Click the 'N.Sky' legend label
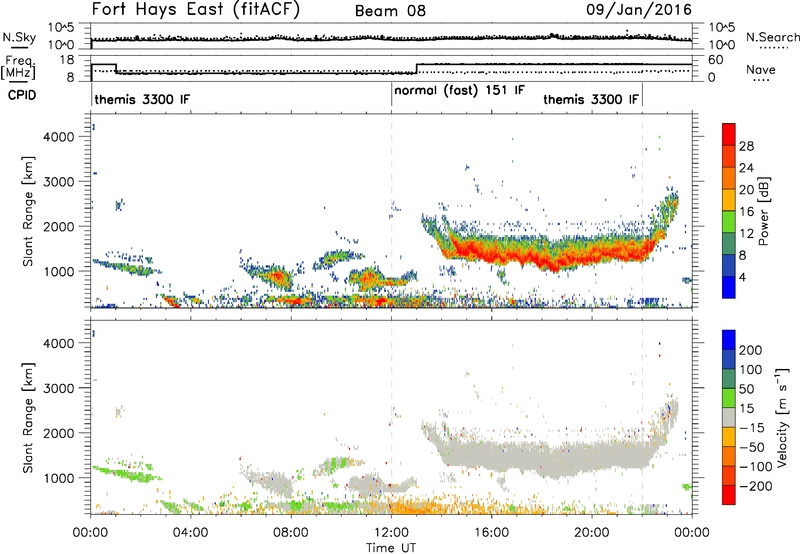 point(19,37)
